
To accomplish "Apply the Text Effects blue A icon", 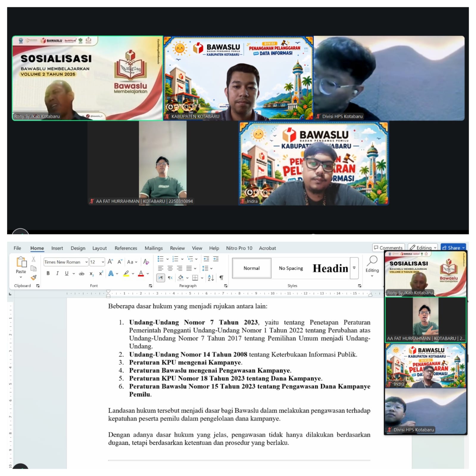I will [x=111, y=273].
